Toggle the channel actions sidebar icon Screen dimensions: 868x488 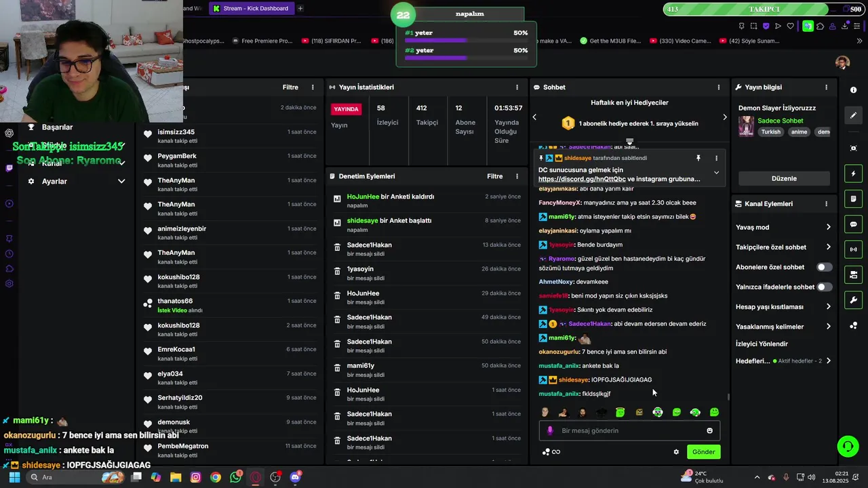pos(853,274)
